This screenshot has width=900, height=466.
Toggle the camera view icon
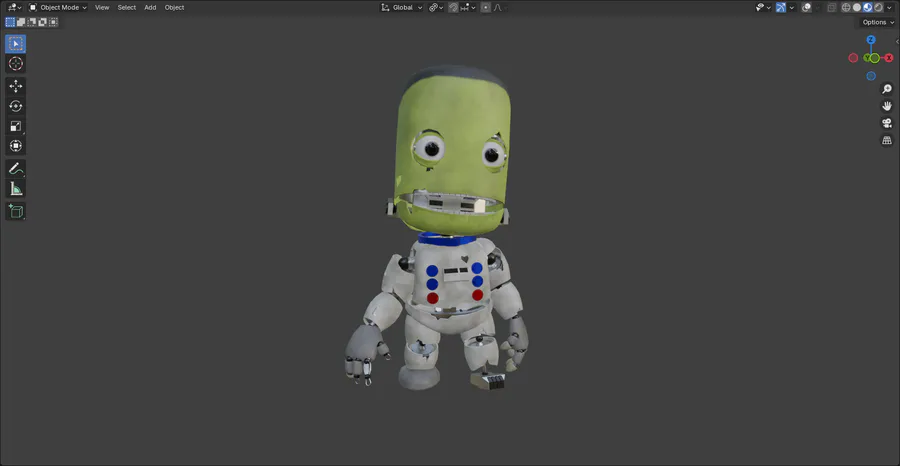point(887,123)
